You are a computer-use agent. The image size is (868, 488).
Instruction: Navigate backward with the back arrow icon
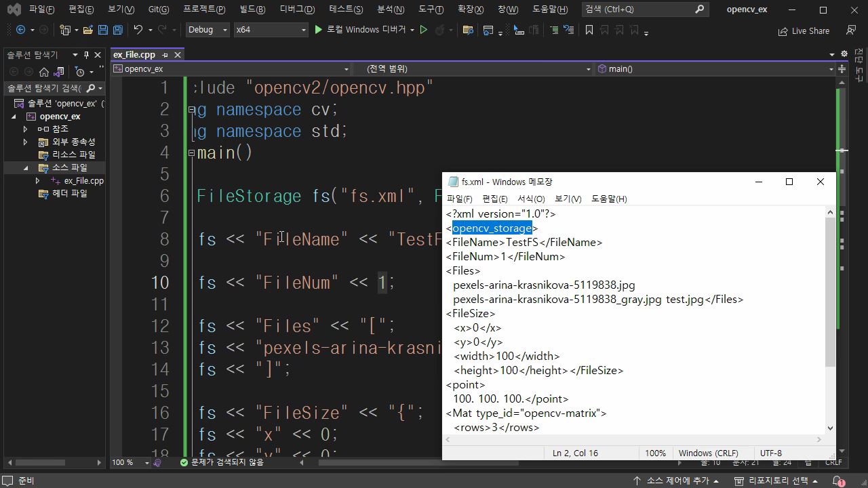pyautogui.click(x=20, y=30)
